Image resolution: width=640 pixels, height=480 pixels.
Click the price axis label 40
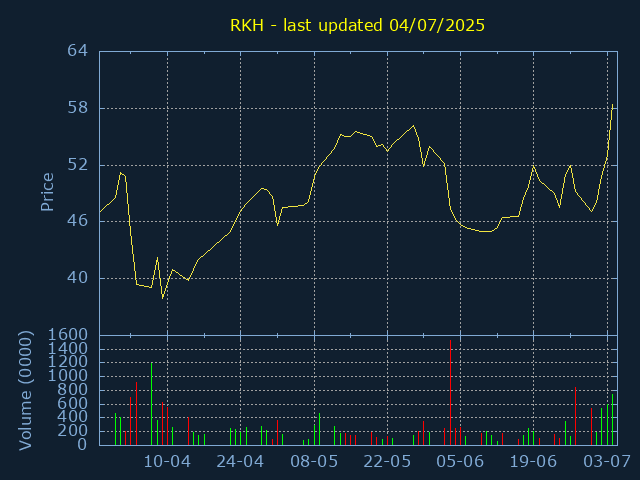(x=78, y=278)
